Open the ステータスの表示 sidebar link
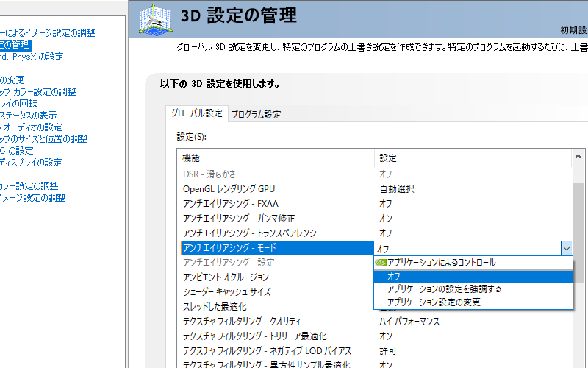Image resolution: width=588 pixels, height=368 pixels. point(29,116)
